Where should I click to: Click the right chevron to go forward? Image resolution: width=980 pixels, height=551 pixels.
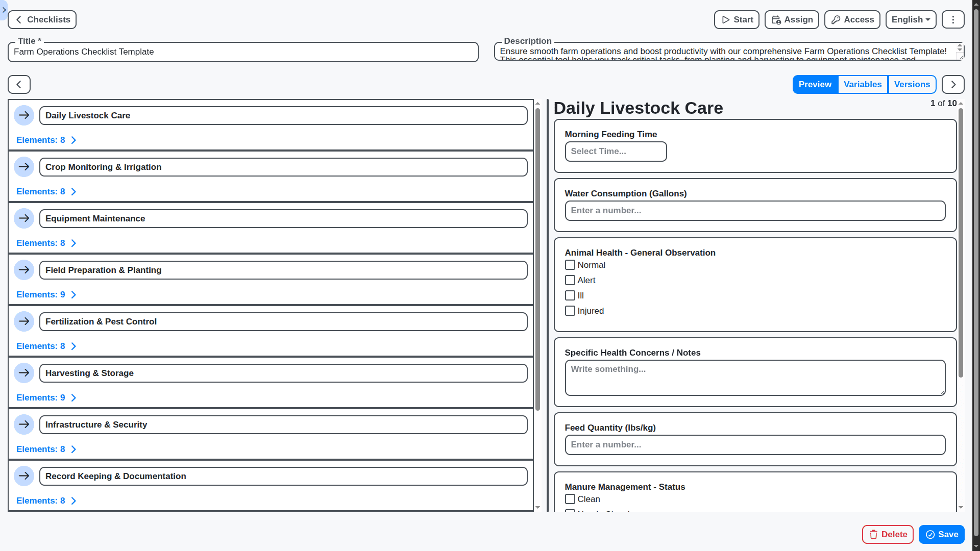(952, 84)
